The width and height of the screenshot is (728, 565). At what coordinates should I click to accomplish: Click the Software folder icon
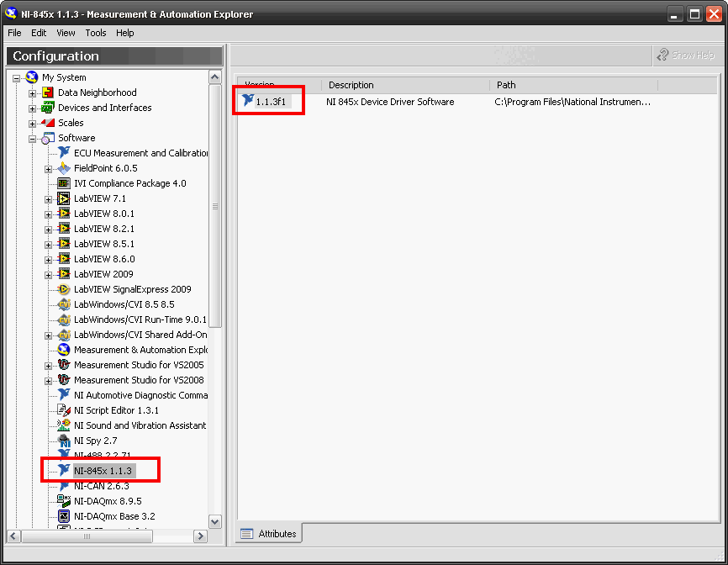pyautogui.click(x=48, y=138)
